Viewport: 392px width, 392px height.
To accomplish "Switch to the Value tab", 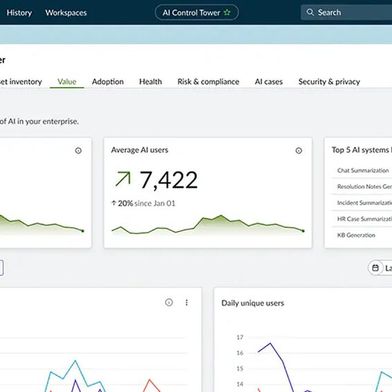I will tap(67, 82).
